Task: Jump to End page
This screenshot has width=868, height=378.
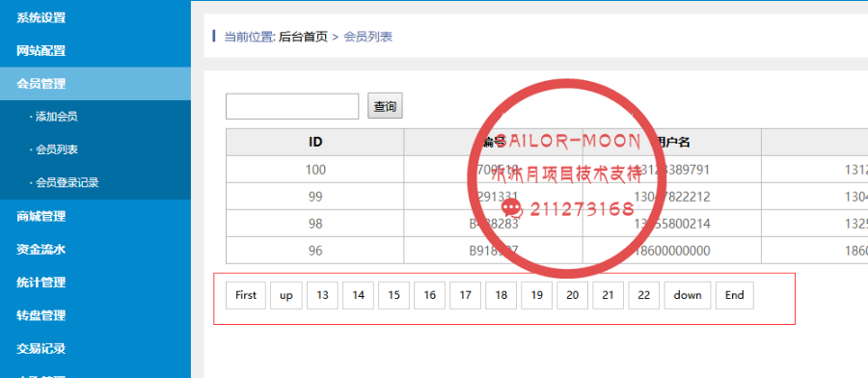Action: click(735, 295)
